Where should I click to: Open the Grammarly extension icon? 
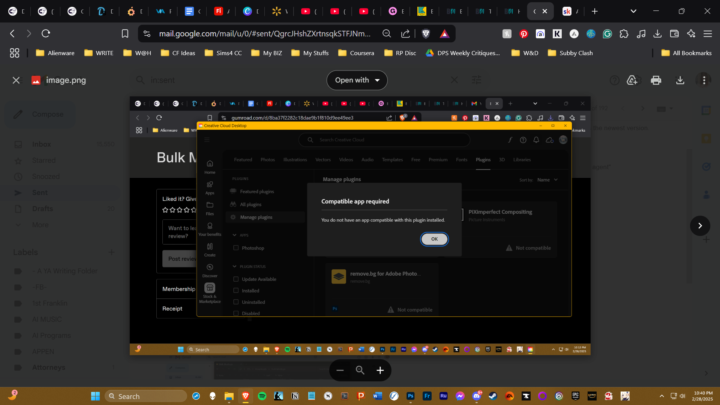(608, 34)
